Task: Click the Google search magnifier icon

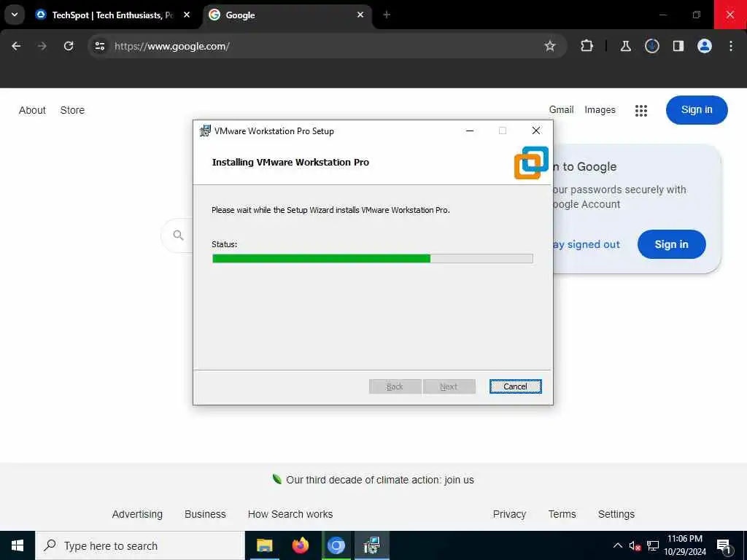Action: pyautogui.click(x=179, y=236)
